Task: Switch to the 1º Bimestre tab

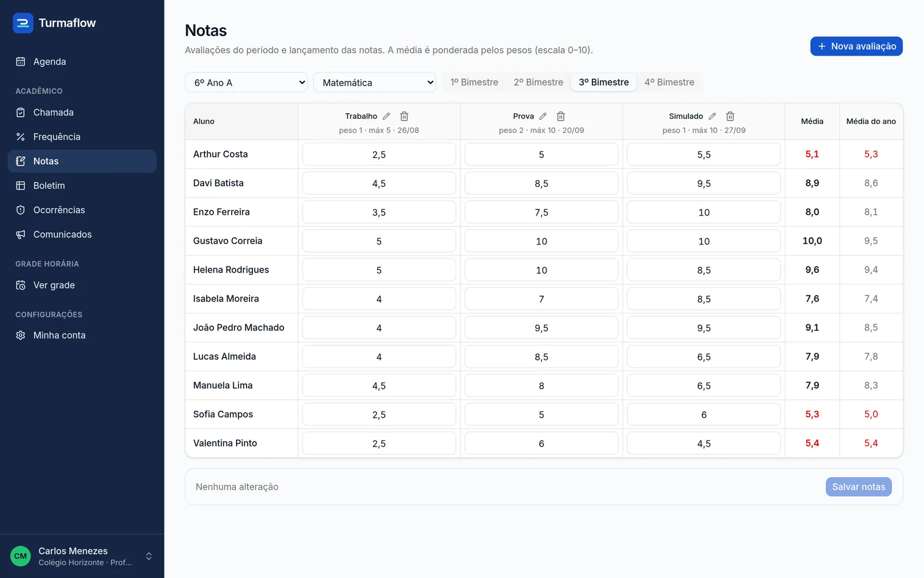Action: [x=474, y=82]
